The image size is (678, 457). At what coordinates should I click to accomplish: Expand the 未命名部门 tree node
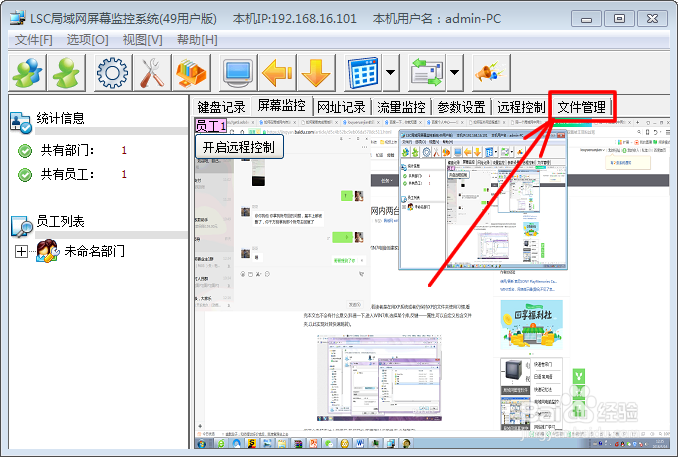click(21, 251)
